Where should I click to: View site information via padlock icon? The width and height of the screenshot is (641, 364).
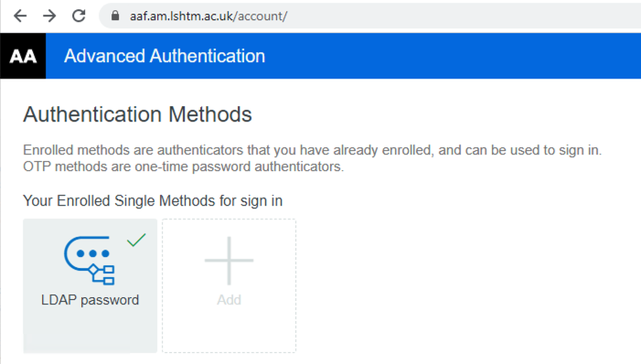click(x=115, y=16)
